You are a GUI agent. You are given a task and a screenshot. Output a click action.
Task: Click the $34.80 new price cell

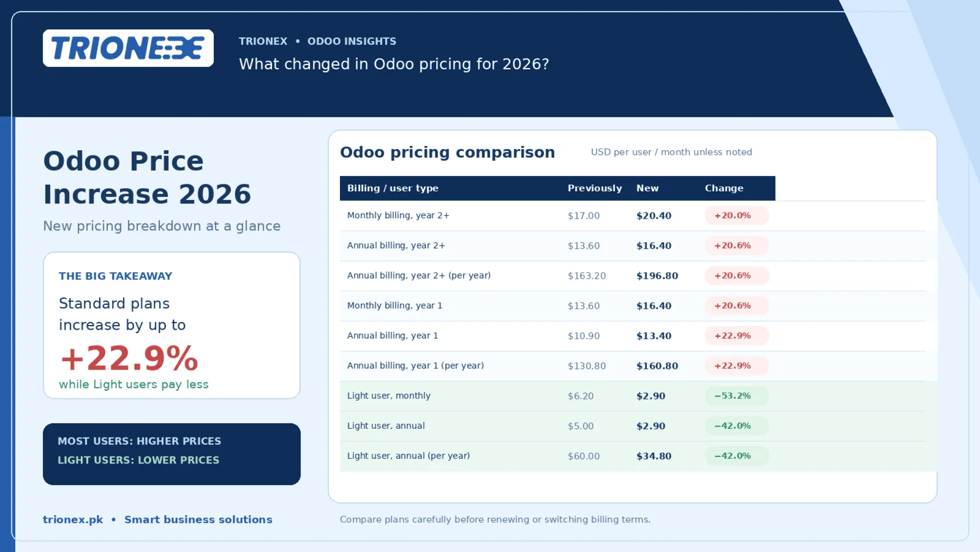click(x=654, y=456)
